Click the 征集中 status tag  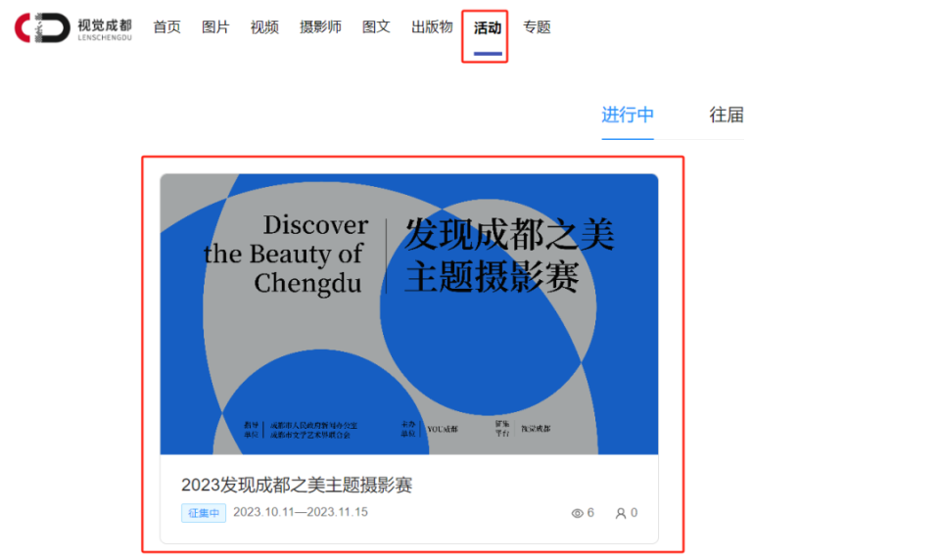click(x=204, y=513)
